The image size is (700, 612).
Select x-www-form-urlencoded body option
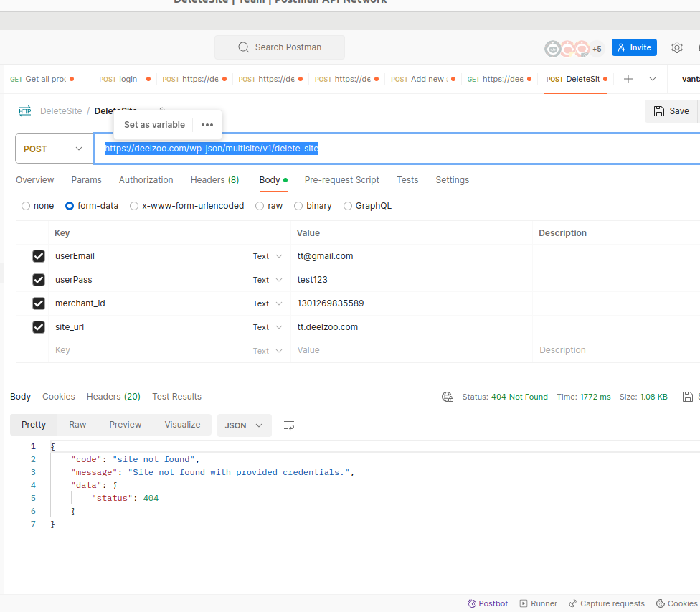coord(134,206)
